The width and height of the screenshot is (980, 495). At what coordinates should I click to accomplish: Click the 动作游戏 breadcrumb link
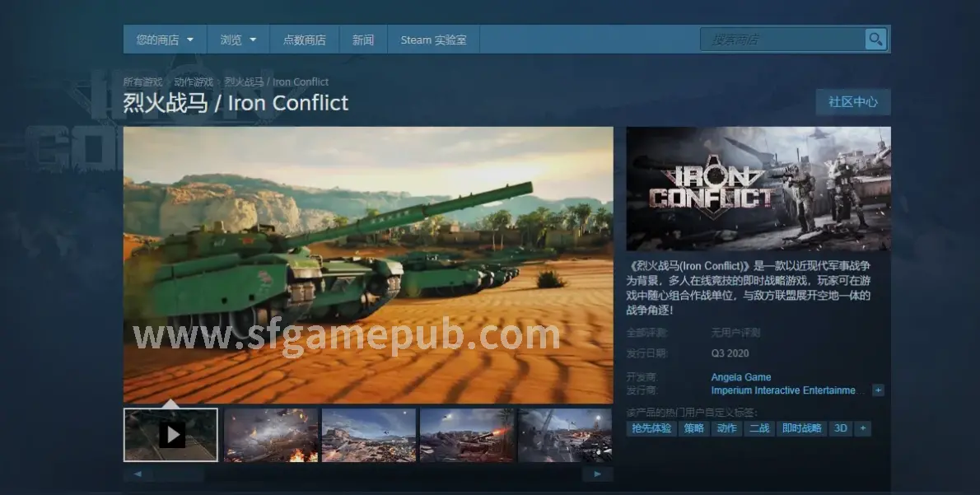(193, 82)
